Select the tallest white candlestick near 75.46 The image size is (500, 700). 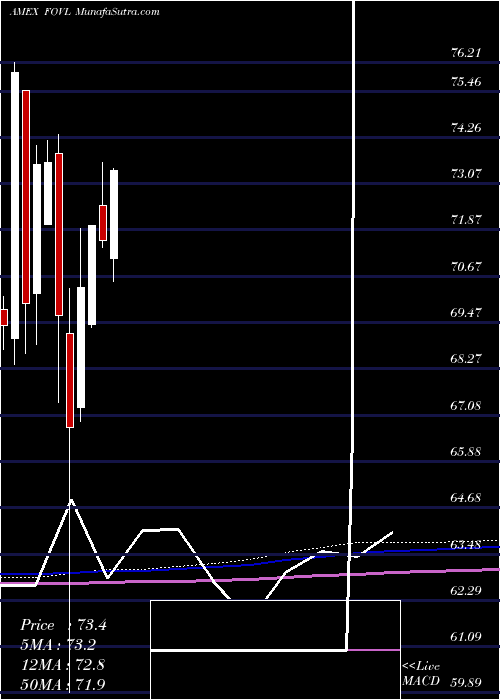(x=15, y=205)
